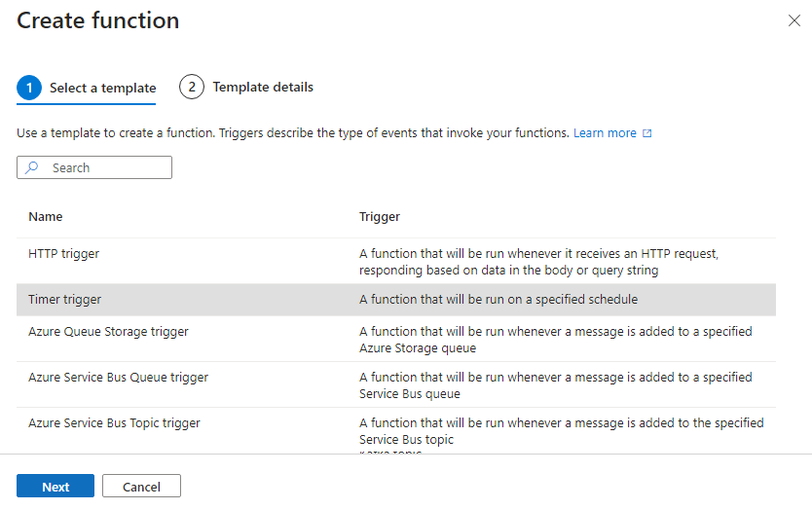Screen dimensions: 812x510
Task: Select Azure Service Bus Topic trigger
Action: 114,423
